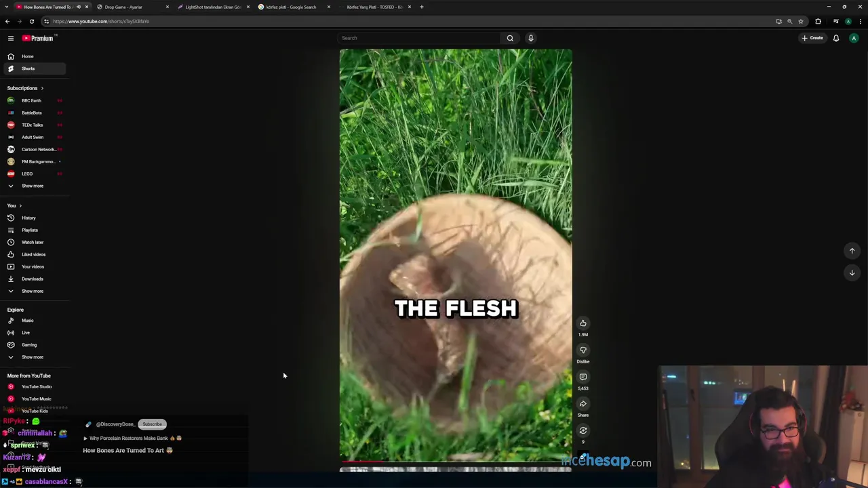Open Liked videos
The width and height of the screenshot is (868, 488).
(33, 254)
